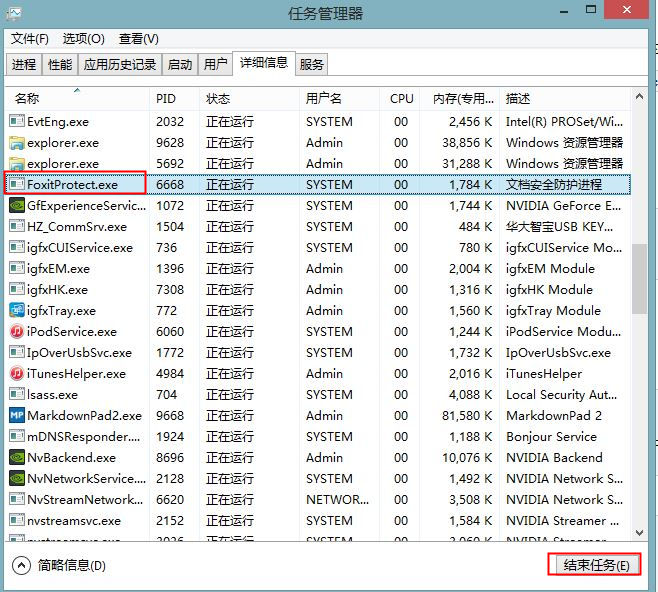Sort by the PID column header

pos(174,98)
